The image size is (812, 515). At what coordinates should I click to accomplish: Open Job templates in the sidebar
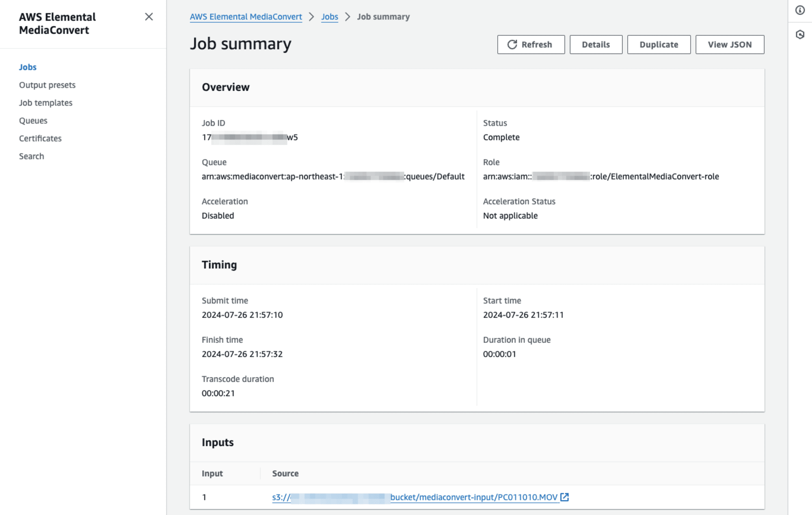[x=45, y=103]
